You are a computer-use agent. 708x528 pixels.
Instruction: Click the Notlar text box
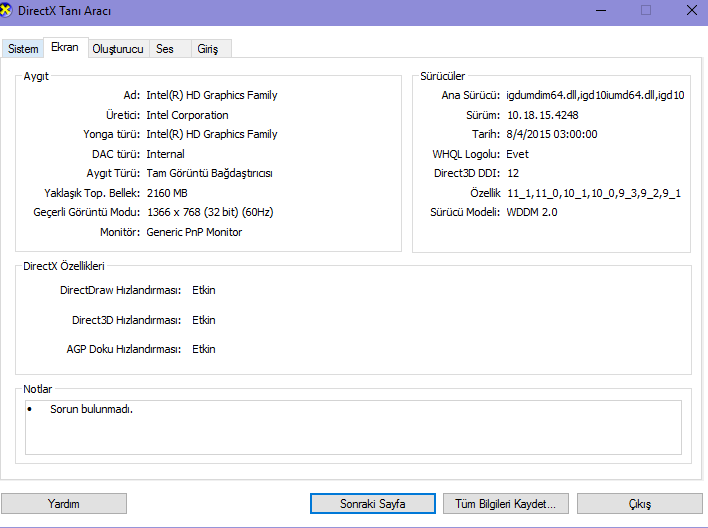coord(353,427)
